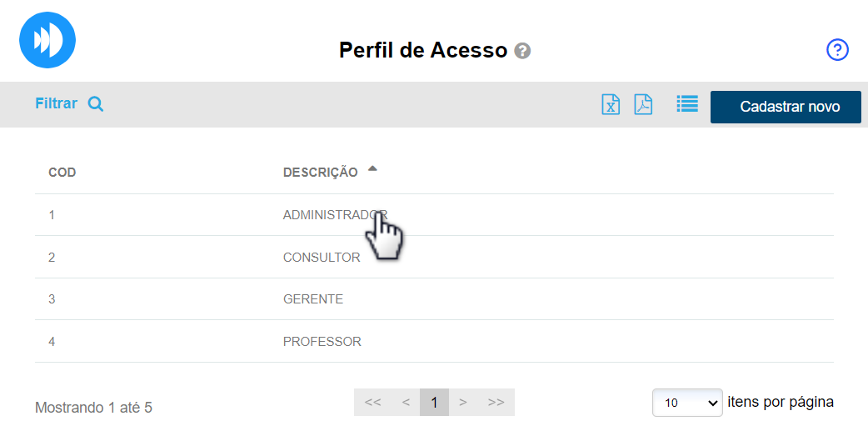The image size is (868, 436).
Task: Export the list to PDF
Action: pyautogui.click(x=643, y=104)
